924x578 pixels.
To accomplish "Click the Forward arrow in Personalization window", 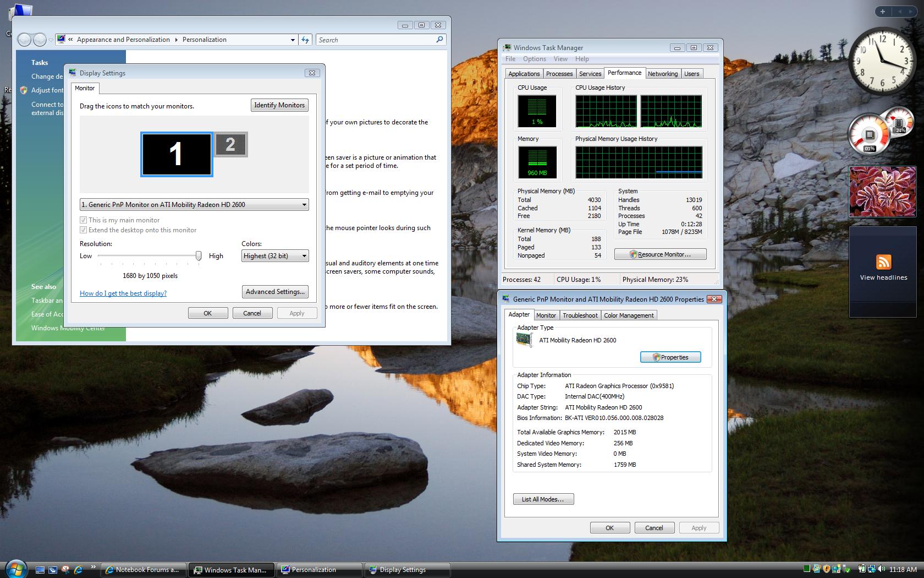I will coord(40,40).
